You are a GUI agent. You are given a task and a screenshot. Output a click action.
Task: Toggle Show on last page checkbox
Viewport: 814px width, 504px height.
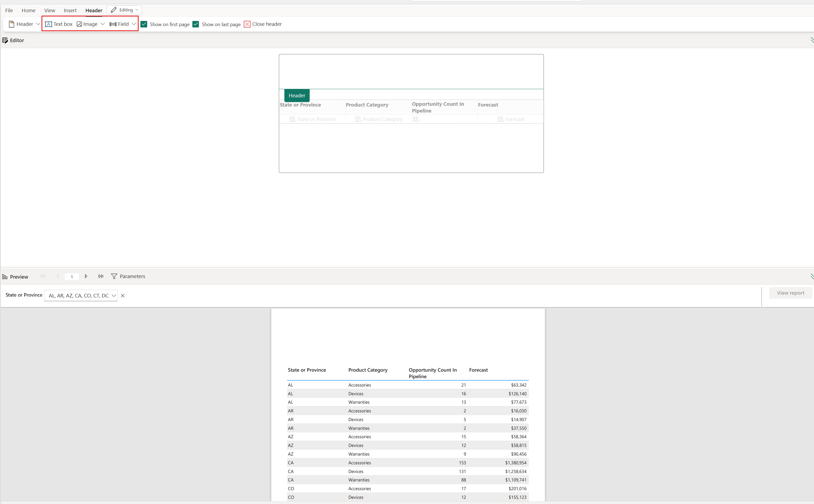click(196, 24)
